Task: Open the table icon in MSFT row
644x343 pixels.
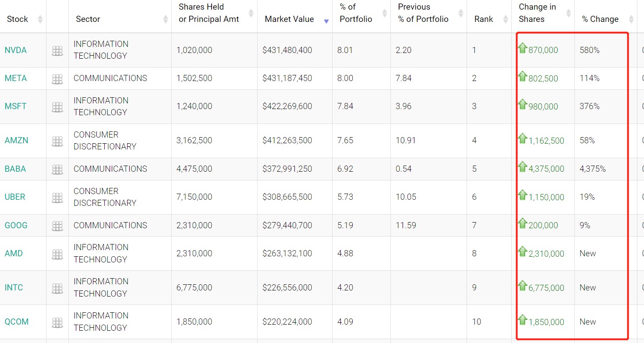Action: tap(57, 107)
